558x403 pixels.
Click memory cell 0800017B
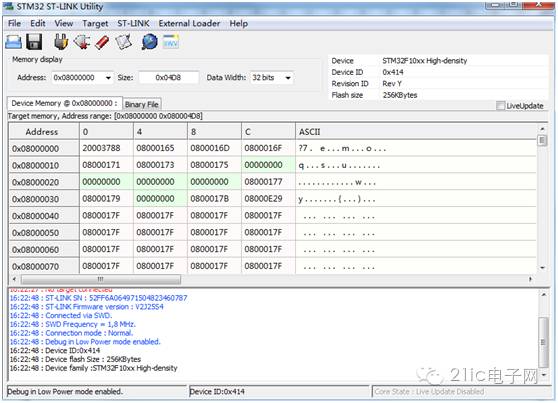coord(214,198)
